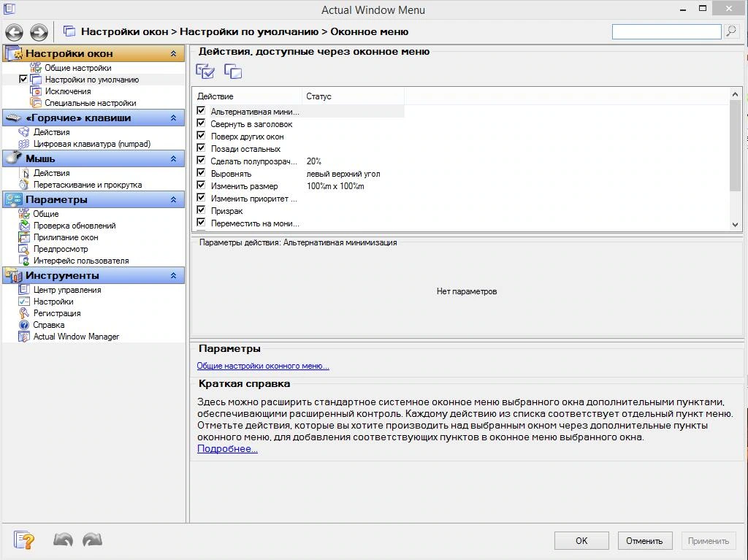The height and width of the screenshot is (560, 748).
Task: Collapse the Мышь section
Action: (x=174, y=158)
